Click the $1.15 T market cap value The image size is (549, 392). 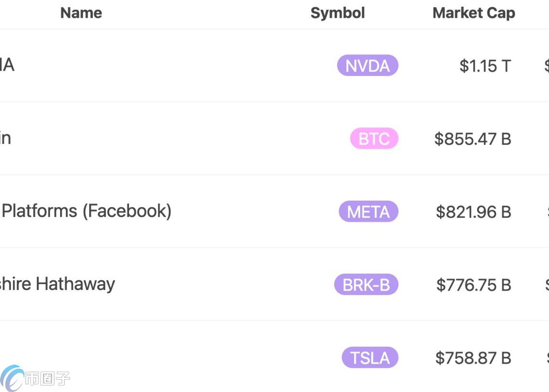(x=485, y=66)
